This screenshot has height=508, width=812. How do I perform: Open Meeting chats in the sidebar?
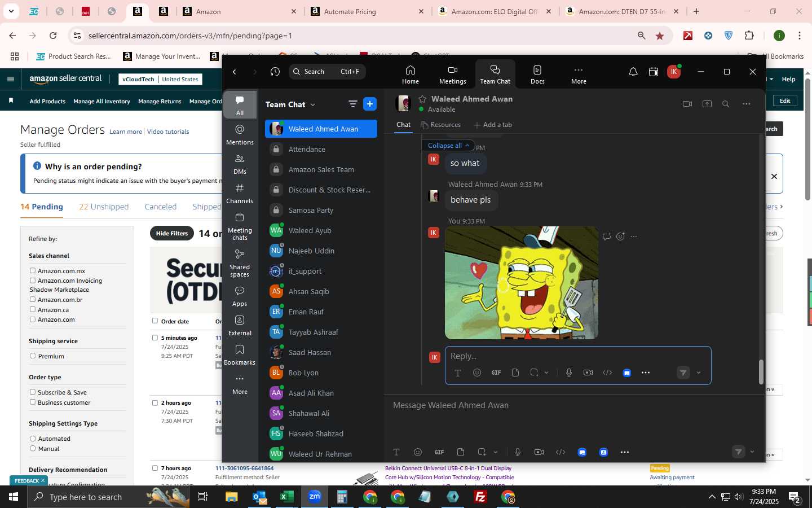(240, 226)
